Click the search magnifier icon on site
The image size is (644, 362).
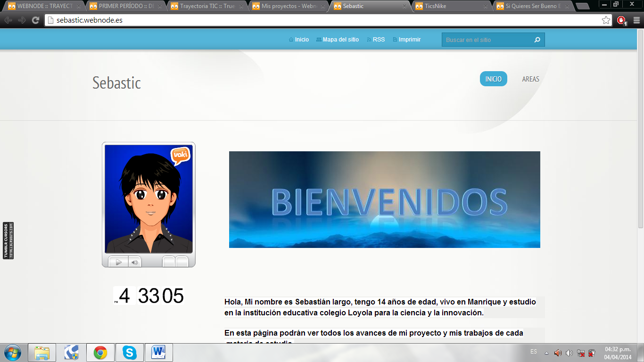click(x=537, y=40)
